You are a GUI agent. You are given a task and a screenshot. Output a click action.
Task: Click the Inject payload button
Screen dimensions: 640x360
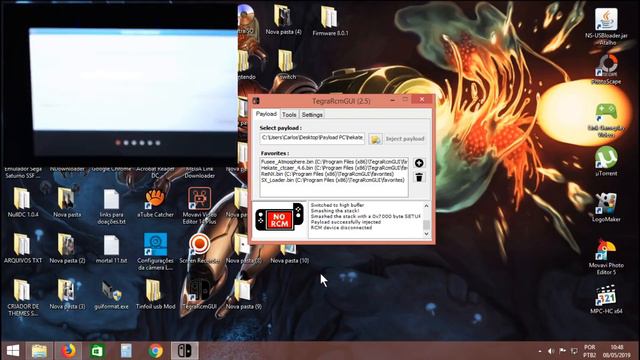point(405,139)
